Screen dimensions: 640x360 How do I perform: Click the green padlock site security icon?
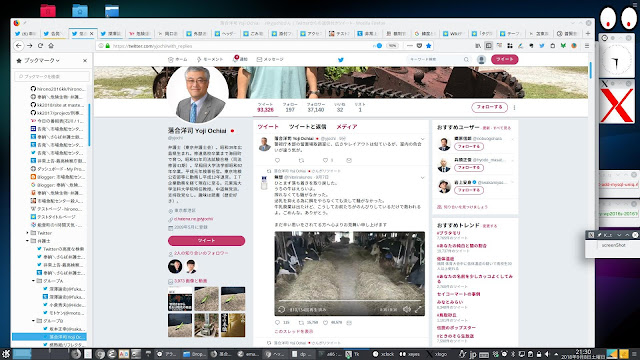108,46
